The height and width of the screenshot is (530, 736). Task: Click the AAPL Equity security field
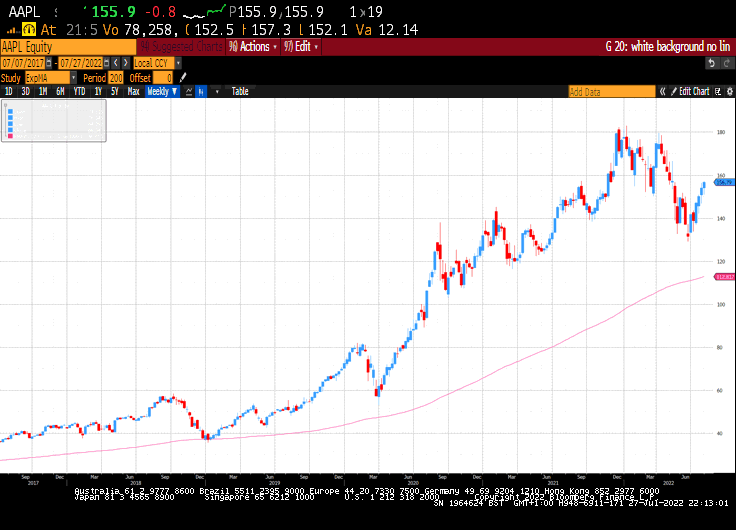(x=68, y=47)
